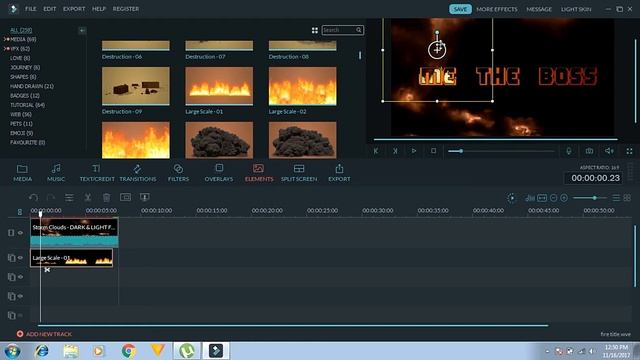Toggle the thumbnail grid view icon
Viewport: 640px width, 360px height.
[x=315, y=30]
